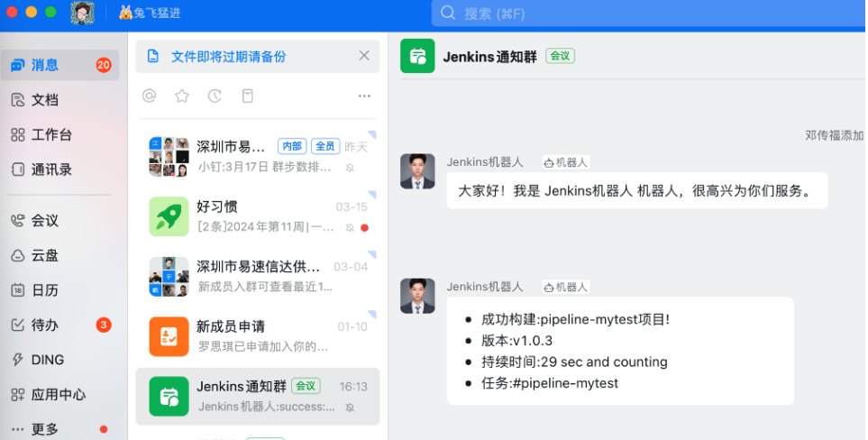
Task: Open the 新成员申请 conversation
Action: pos(258,336)
